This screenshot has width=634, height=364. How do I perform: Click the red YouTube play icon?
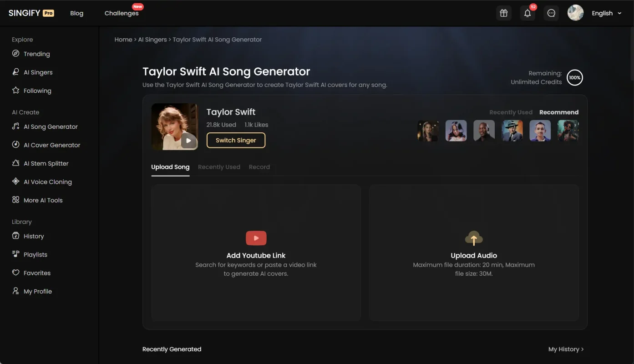256,238
